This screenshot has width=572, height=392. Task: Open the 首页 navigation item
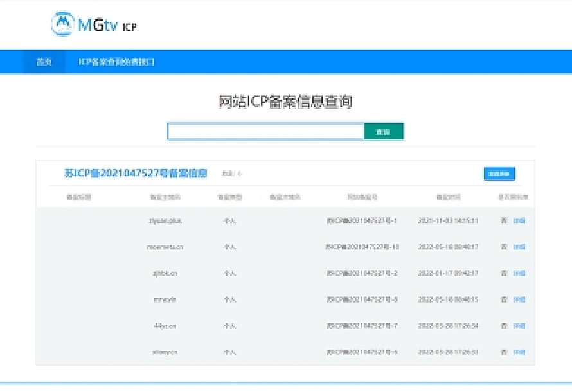(44, 62)
